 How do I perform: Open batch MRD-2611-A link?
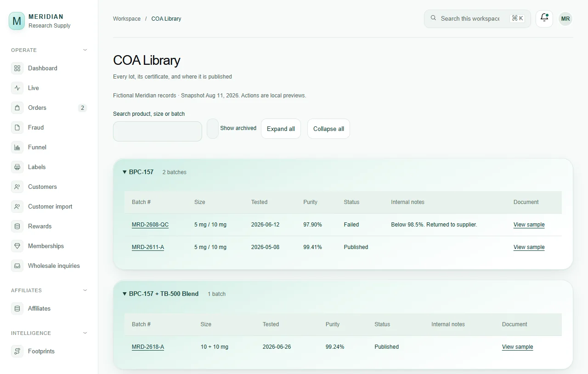pyautogui.click(x=148, y=247)
